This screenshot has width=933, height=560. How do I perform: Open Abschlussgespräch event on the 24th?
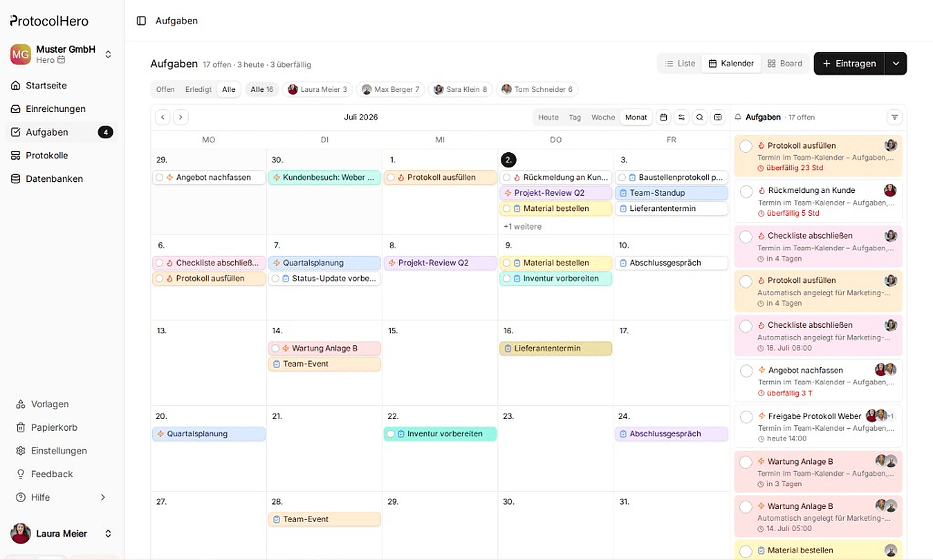[672, 434]
